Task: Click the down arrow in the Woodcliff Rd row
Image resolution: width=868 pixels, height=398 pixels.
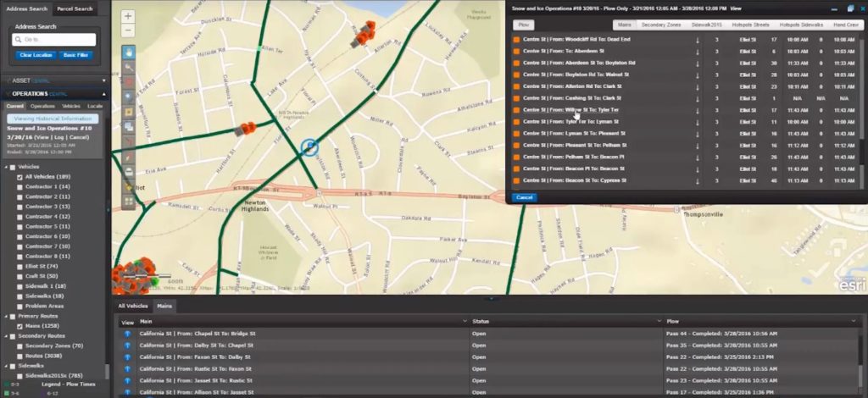Action: click(x=697, y=39)
